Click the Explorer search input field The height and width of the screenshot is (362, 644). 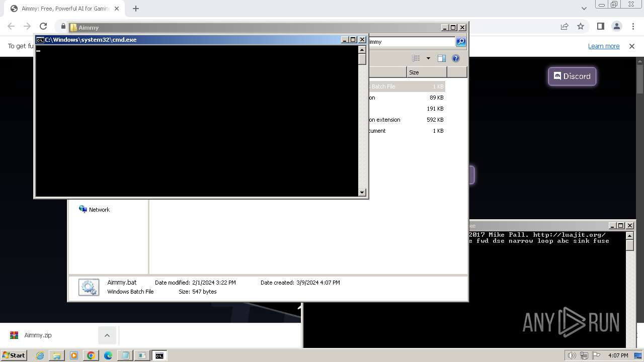click(x=412, y=42)
